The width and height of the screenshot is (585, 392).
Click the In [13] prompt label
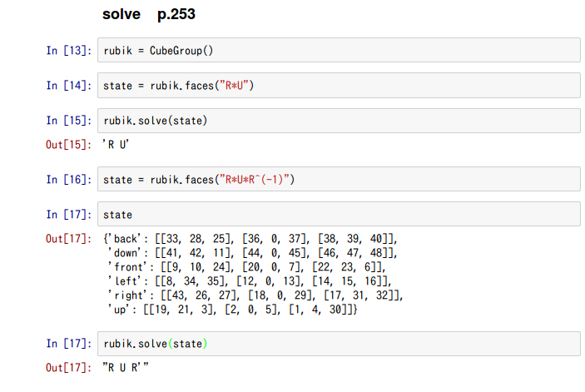[69, 50]
